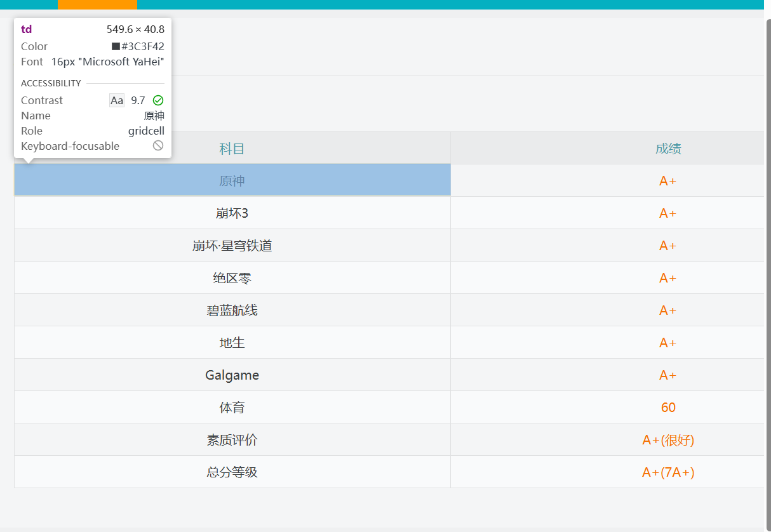Select the A+ grade for 崩坏·星穹铁道

668,245
